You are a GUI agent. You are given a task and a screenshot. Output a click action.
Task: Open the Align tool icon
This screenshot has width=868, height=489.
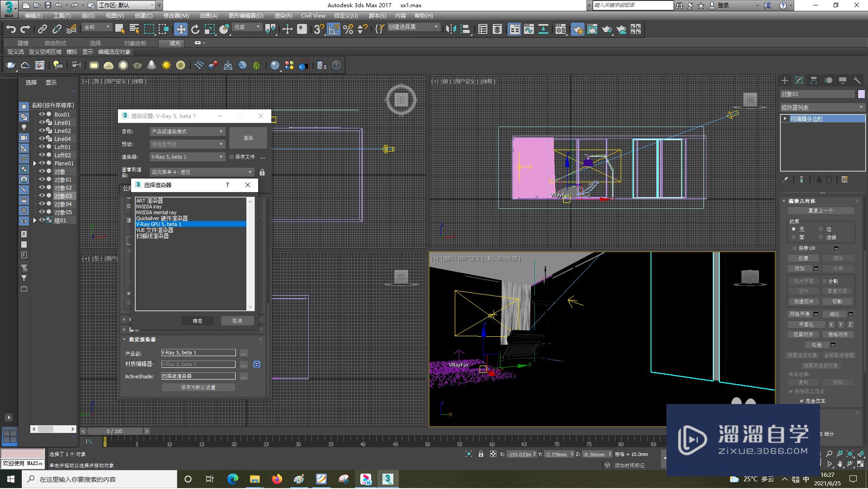[465, 29]
